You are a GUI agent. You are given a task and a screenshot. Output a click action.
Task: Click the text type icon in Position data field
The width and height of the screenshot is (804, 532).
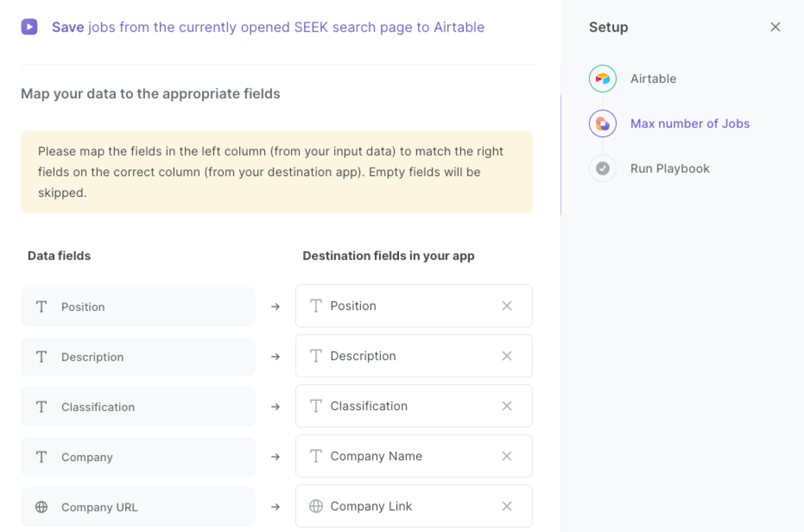(x=42, y=306)
